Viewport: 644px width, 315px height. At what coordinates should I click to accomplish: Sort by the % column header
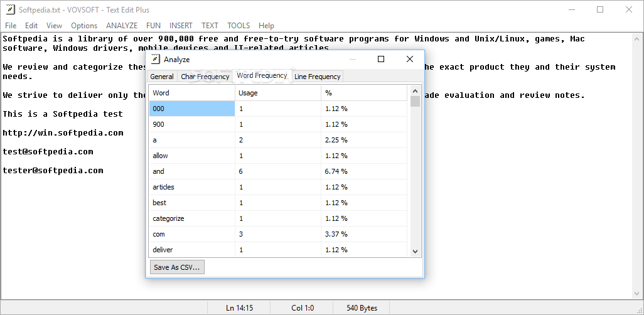point(364,93)
